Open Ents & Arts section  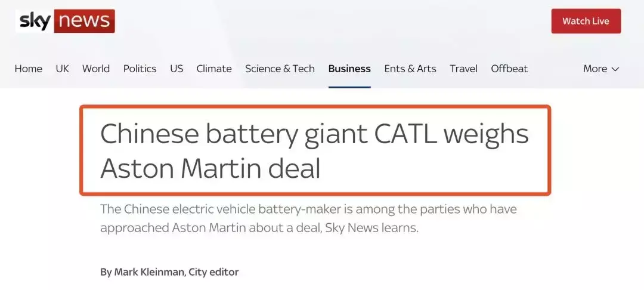410,69
